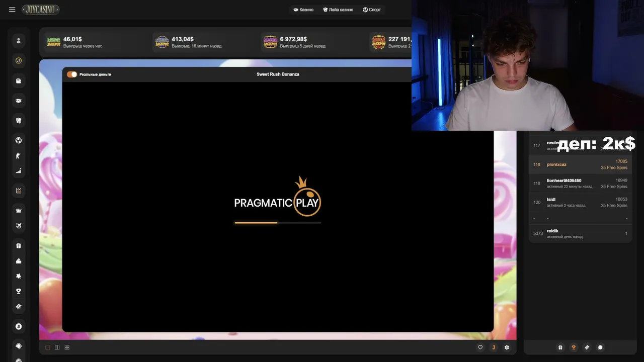Switch to Лайв казино
The width and height of the screenshot is (644, 362).
[x=338, y=10]
